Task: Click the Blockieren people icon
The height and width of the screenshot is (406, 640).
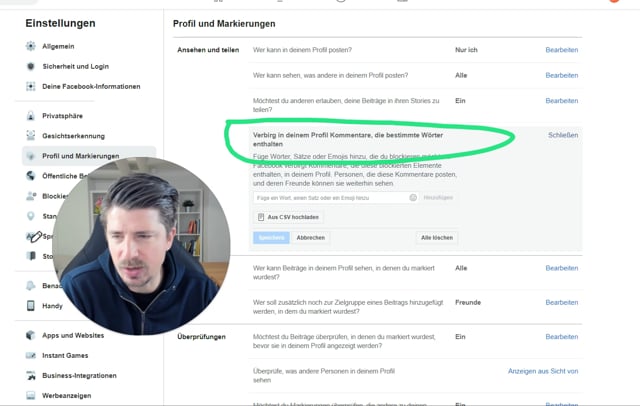Action: (31, 196)
